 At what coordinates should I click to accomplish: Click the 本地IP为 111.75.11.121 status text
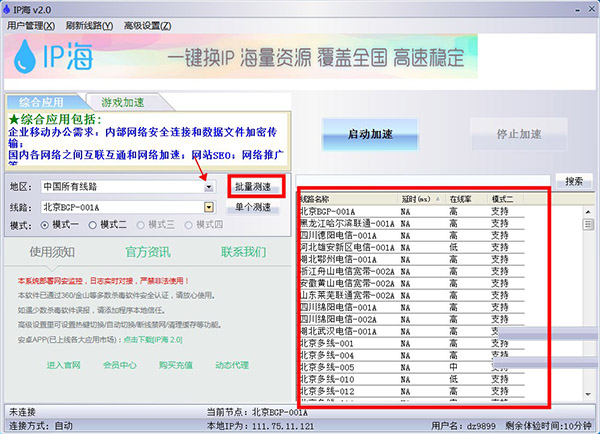[260, 426]
